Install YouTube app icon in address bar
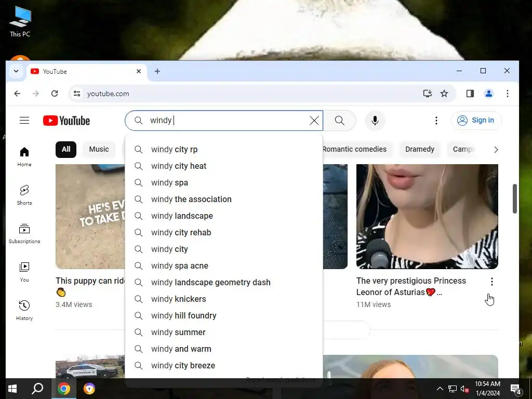 [x=428, y=94]
